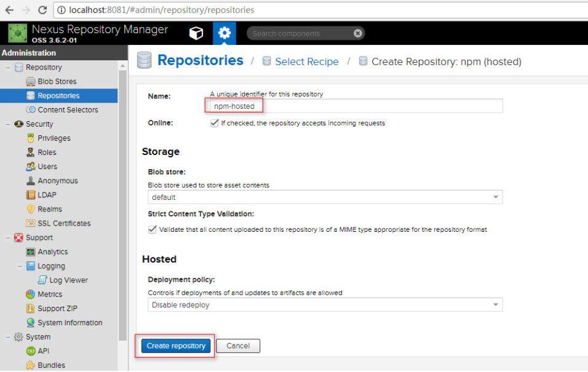
Task: Go to Select Recipe breadcrumb
Action: tap(306, 61)
